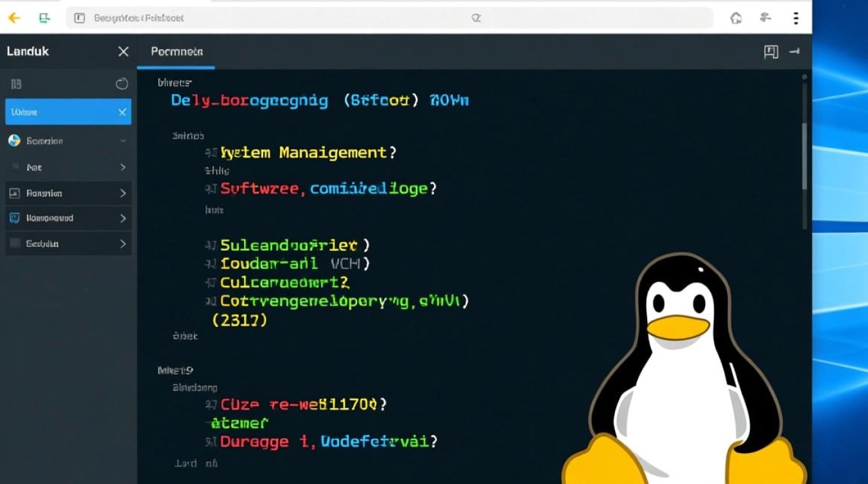The width and height of the screenshot is (868, 484).
Task: Open the Landuk sidebar menu header
Action: click(x=27, y=51)
